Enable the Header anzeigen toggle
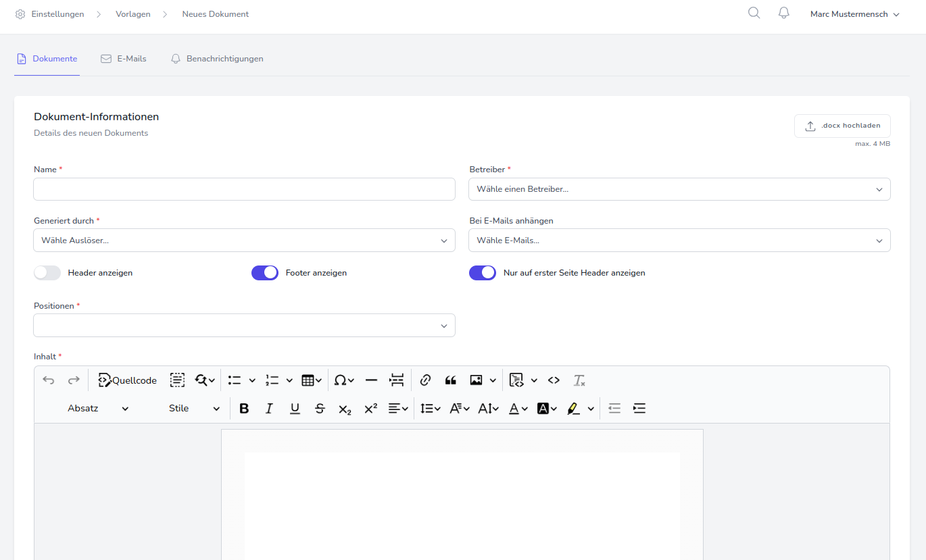926x560 pixels. [47, 273]
